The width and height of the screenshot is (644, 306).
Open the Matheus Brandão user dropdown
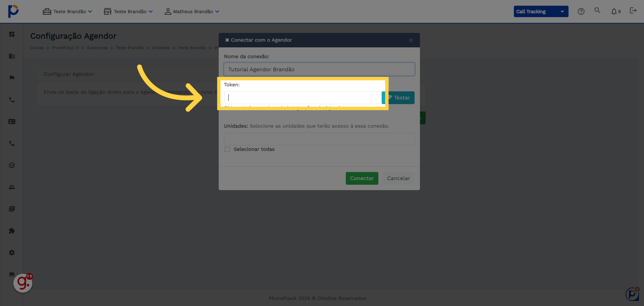[x=192, y=11]
